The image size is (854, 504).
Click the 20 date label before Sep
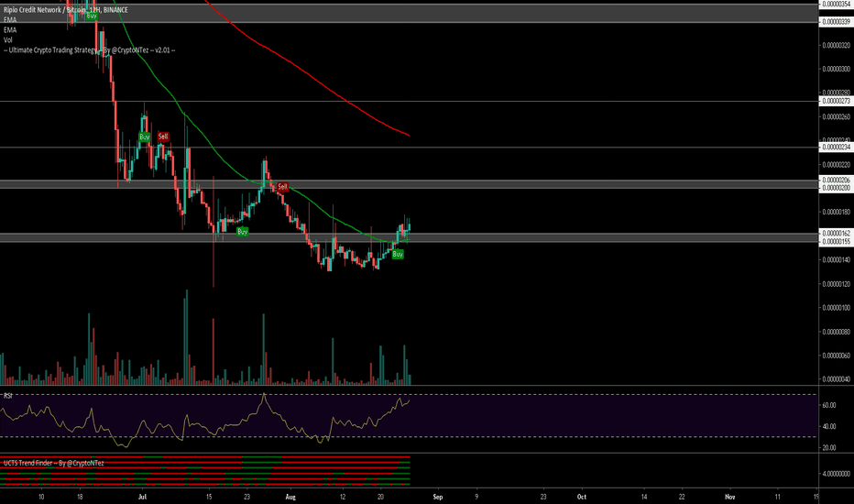[380, 497]
